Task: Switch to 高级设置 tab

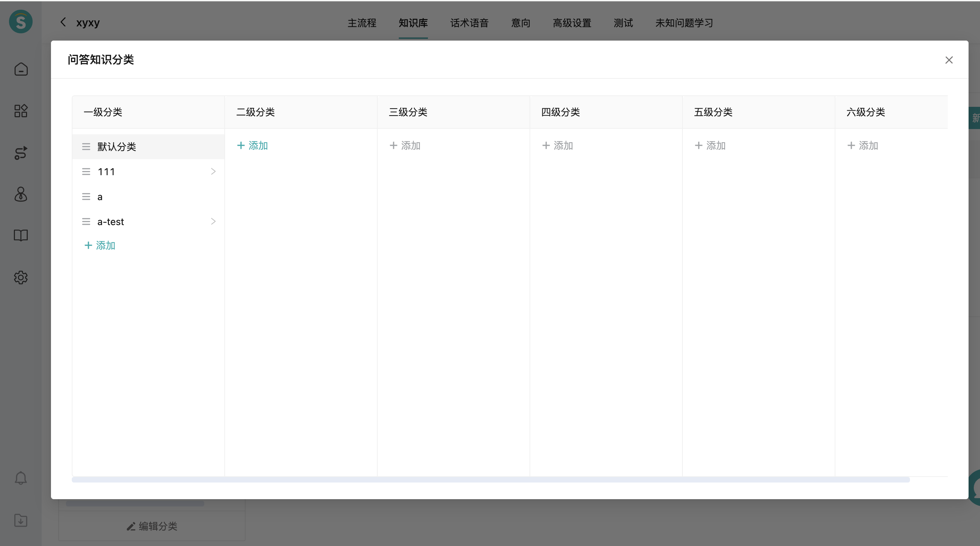Action: coord(572,23)
